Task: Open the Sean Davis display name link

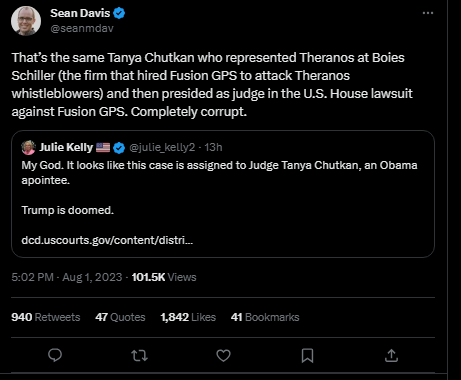Action: coord(80,13)
